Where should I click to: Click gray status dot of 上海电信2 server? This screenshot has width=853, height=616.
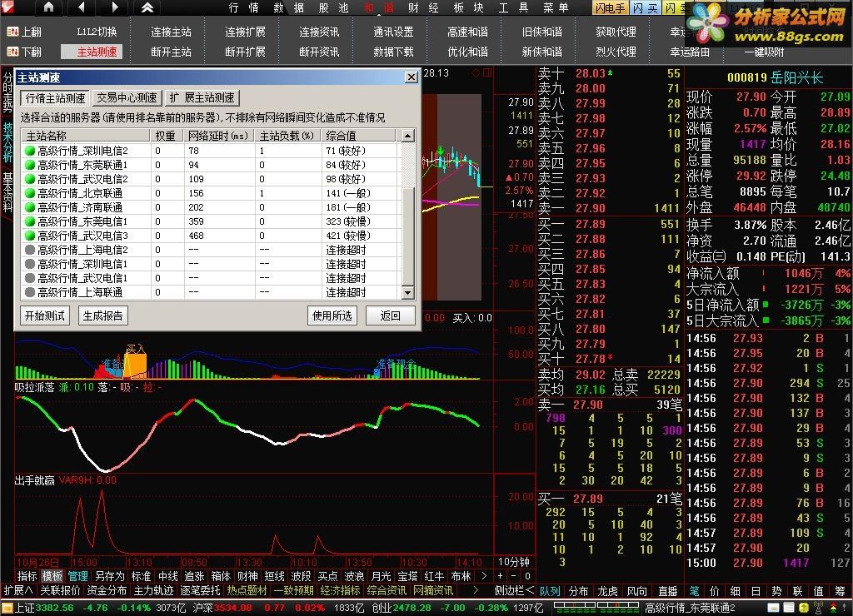pyautogui.click(x=30, y=250)
